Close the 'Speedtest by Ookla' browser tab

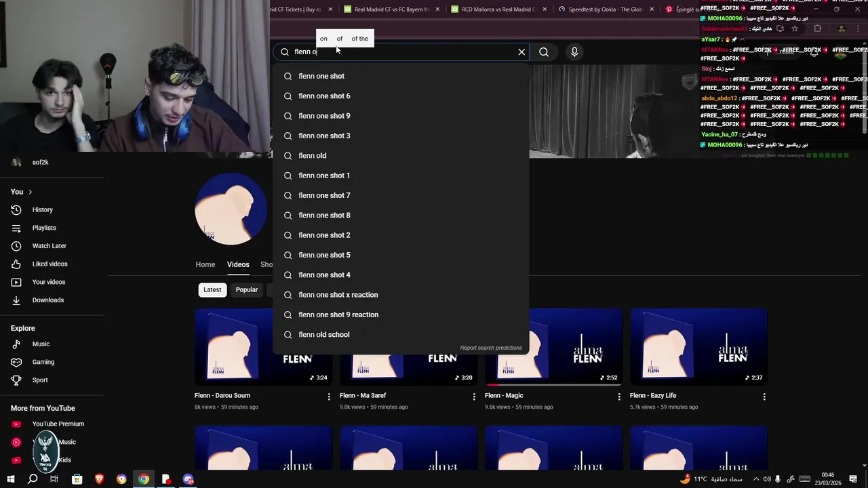tap(652, 9)
